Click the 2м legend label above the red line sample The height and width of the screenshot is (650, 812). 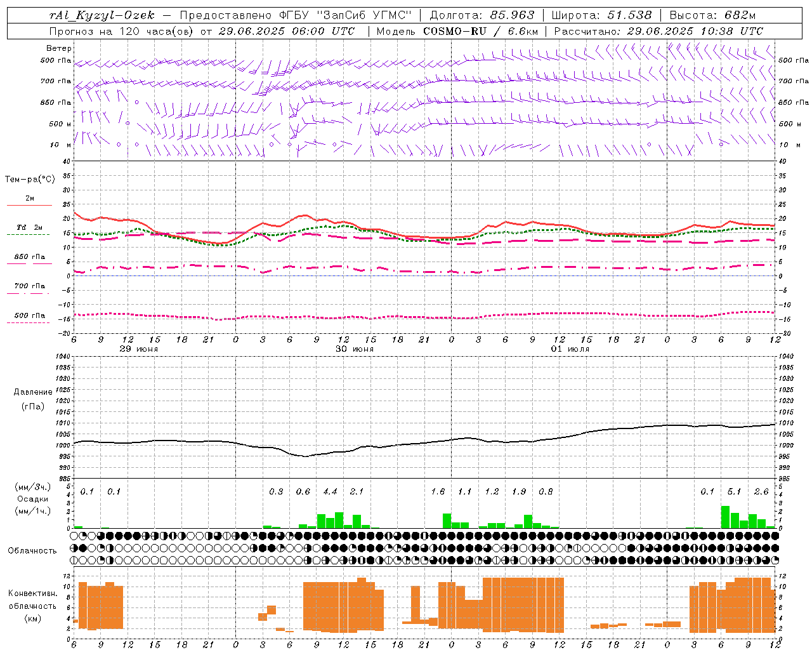[30, 199]
